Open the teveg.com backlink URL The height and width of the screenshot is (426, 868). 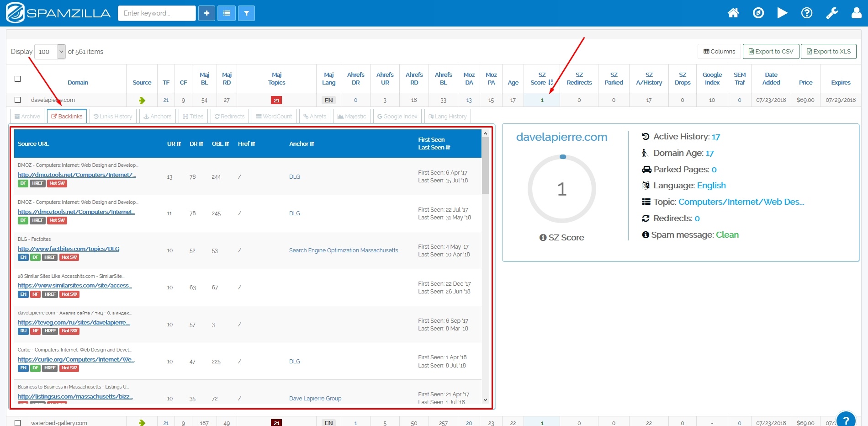click(74, 323)
